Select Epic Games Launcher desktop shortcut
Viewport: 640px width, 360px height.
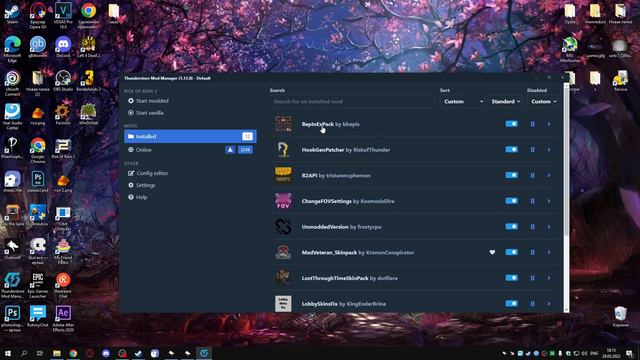click(38, 285)
